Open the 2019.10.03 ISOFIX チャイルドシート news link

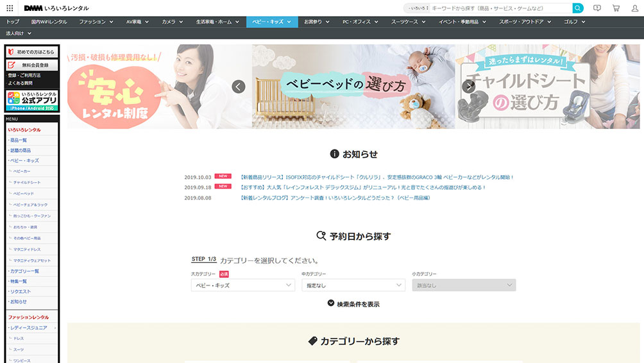[377, 178]
